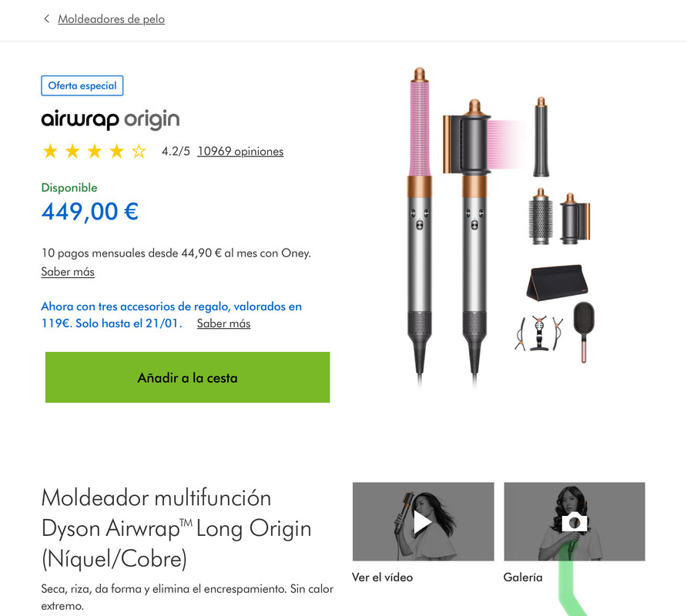Play the product video
Image resolution: width=687 pixels, height=616 pixels.
point(423,522)
